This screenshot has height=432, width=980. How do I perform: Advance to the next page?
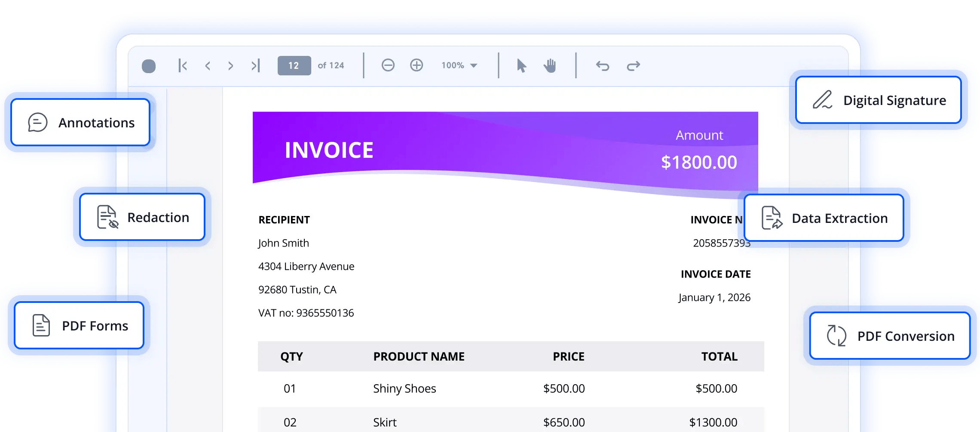(x=231, y=66)
